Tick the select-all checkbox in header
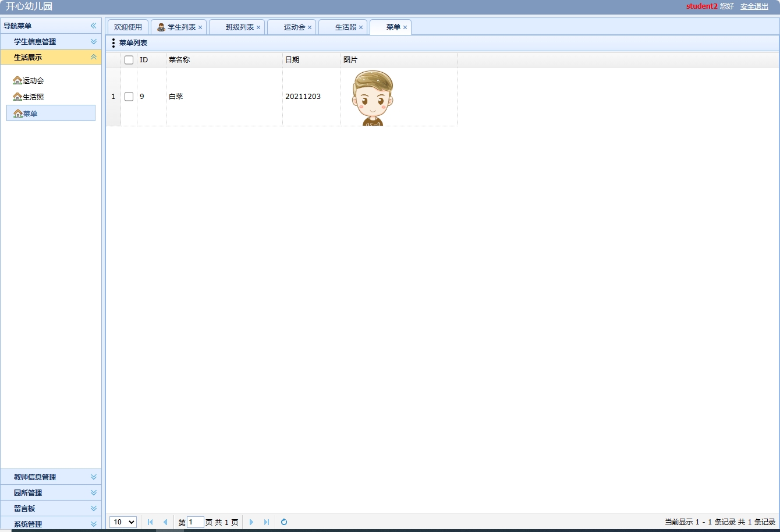 click(129, 60)
